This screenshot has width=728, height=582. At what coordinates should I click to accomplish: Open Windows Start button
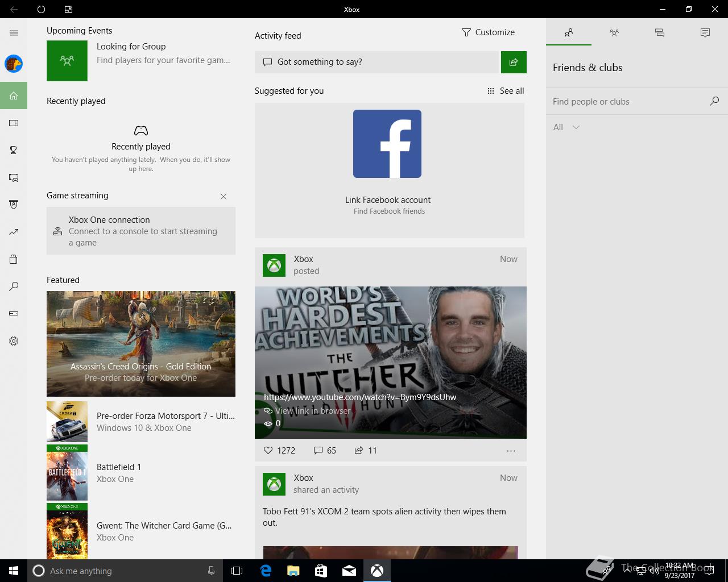click(x=14, y=571)
